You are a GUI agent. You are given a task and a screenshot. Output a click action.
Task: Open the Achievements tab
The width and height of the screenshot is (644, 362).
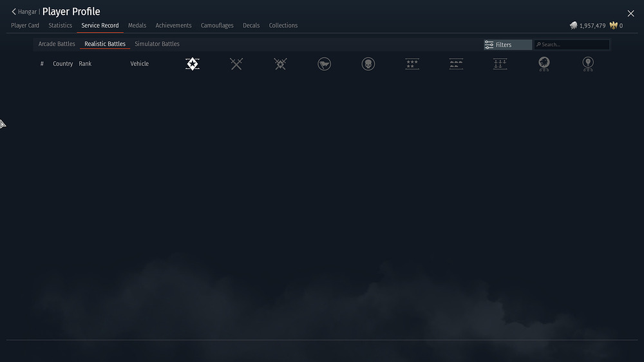point(173,26)
